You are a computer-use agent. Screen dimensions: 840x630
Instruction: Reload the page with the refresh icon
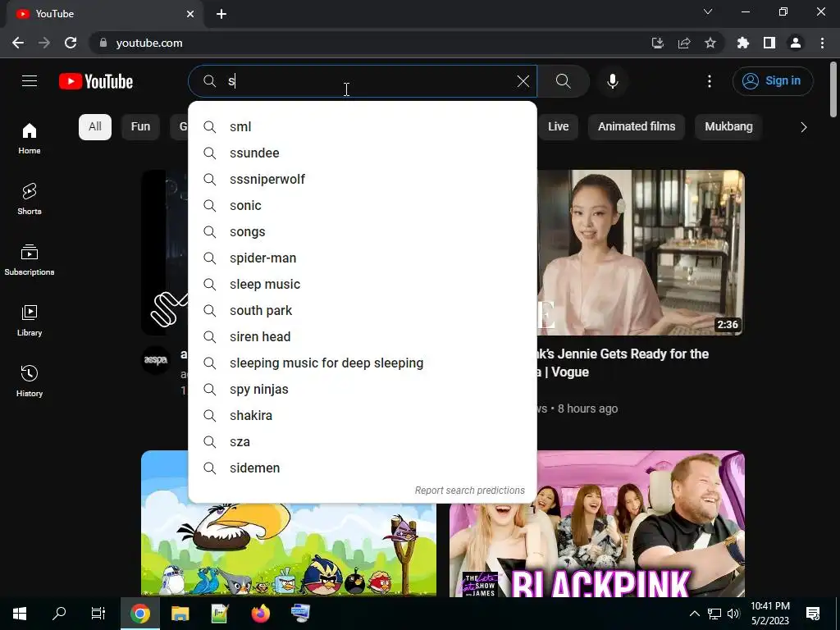[71, 43]
